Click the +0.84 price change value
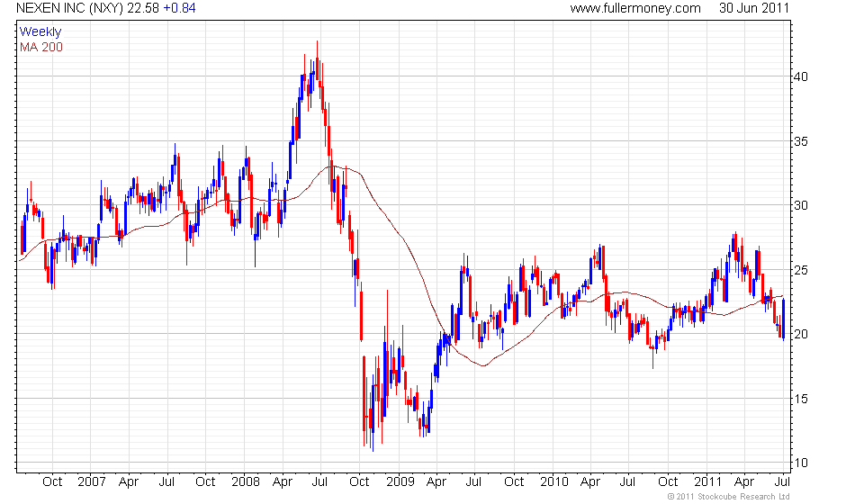This screenshot has width=864, height=504. coord(179,8)
